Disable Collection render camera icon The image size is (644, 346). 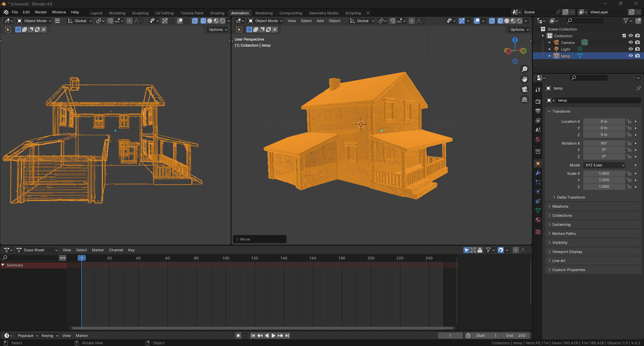[x=637, y=36]
